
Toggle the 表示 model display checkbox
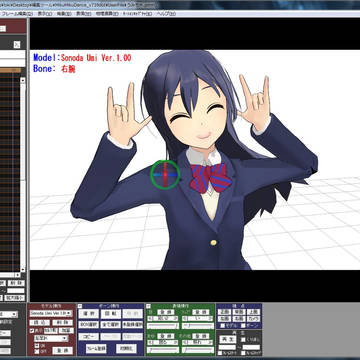tap(32, 331)
